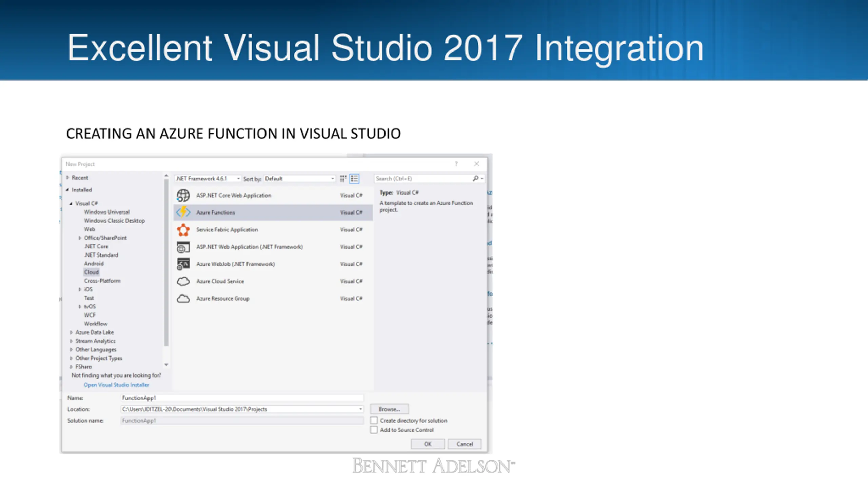
Task: Open the Location path dropdown arrow
Action: tap(360, 409)
